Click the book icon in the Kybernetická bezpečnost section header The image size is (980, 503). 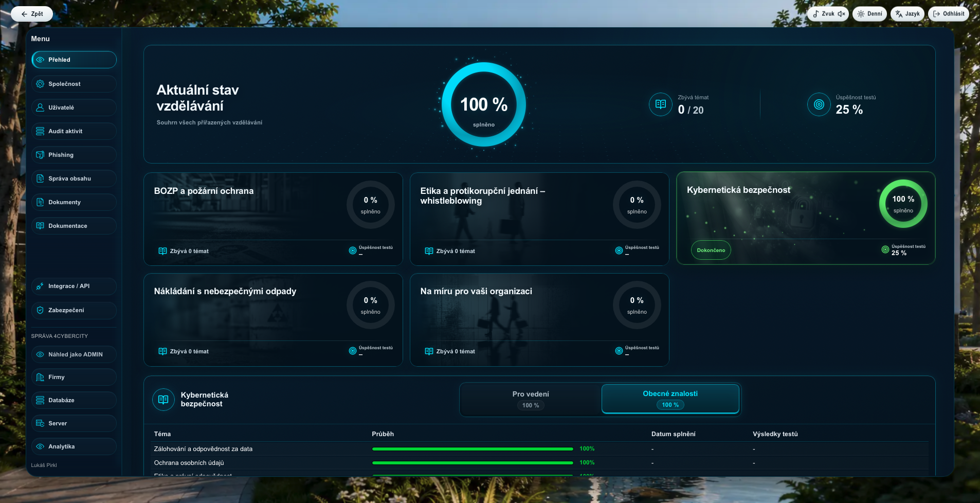tap(164, 400)
